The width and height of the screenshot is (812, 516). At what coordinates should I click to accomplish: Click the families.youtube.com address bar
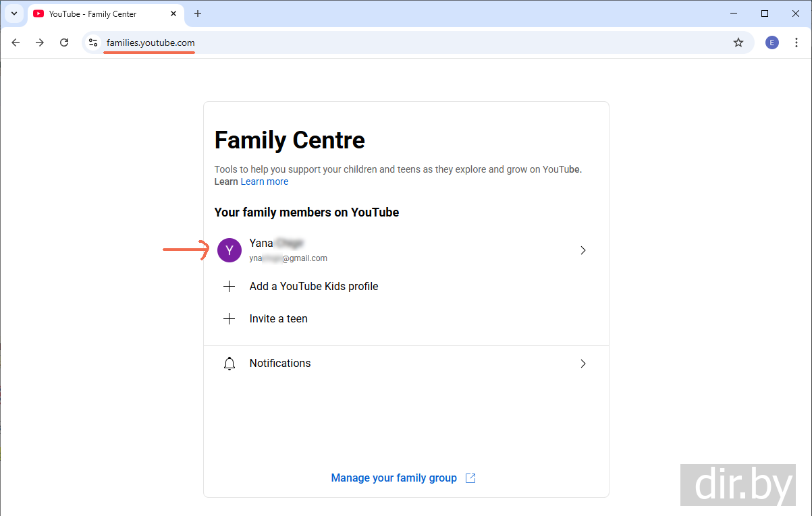point(405,42)
